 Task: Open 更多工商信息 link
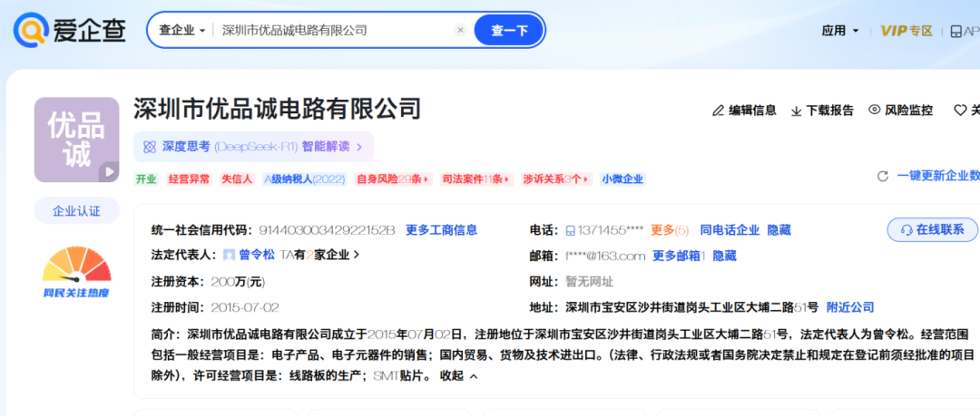point(441,230)
